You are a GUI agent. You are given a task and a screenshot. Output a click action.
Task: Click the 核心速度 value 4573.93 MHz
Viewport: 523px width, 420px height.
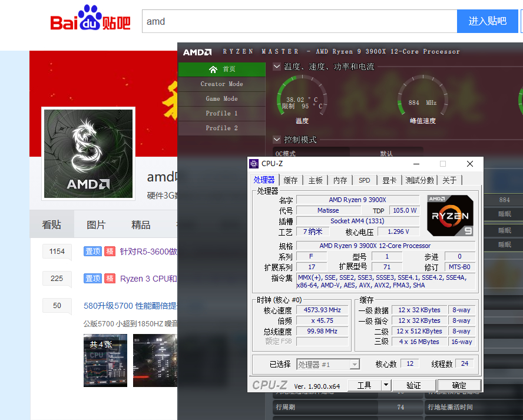click(322, 310)
